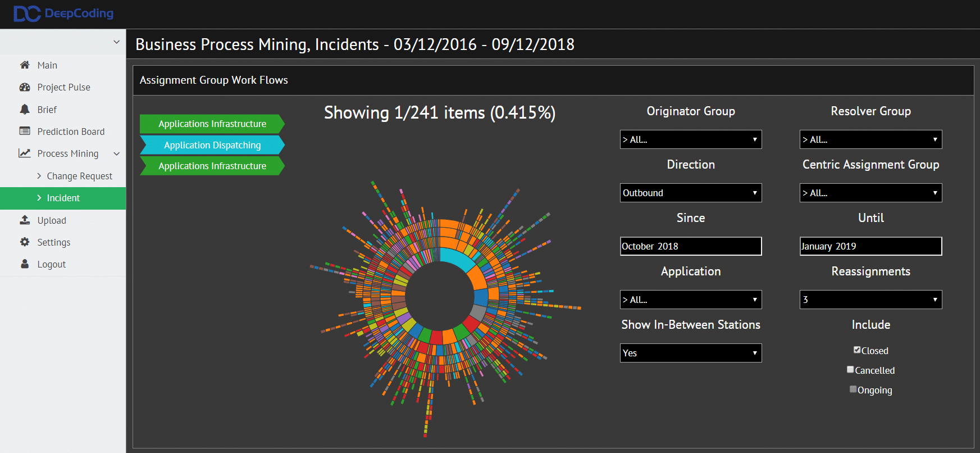Viewport: 980px width, 453px height.
Task: Click the home icon beside Main
Action: (x=25, y=65)
